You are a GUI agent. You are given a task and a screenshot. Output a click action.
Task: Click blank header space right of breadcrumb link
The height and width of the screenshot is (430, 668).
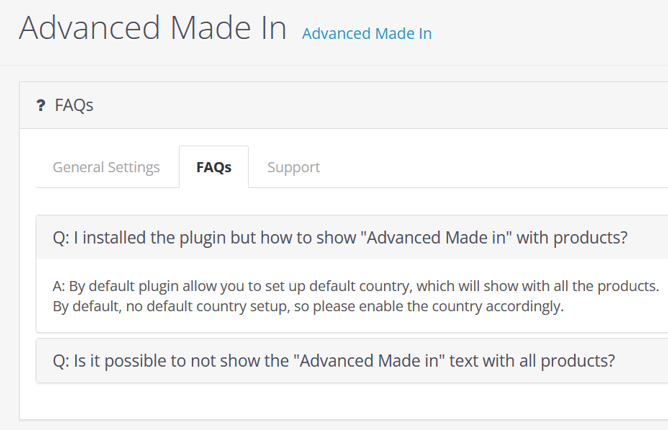[x=550, y=33]
